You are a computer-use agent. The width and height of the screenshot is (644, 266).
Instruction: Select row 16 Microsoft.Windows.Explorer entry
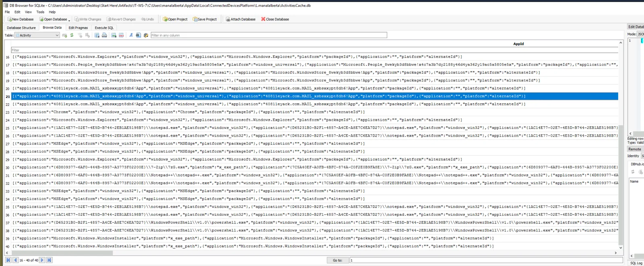(315, 57)
